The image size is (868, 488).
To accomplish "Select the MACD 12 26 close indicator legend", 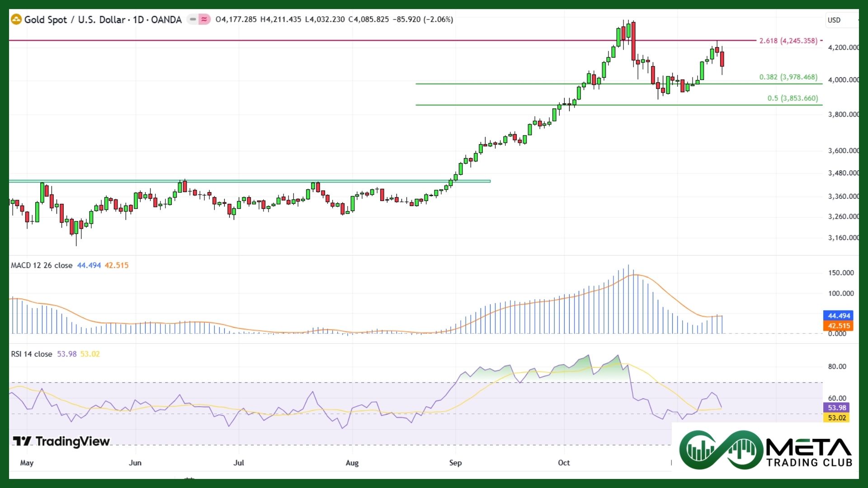I will click(x=42, y=265).
